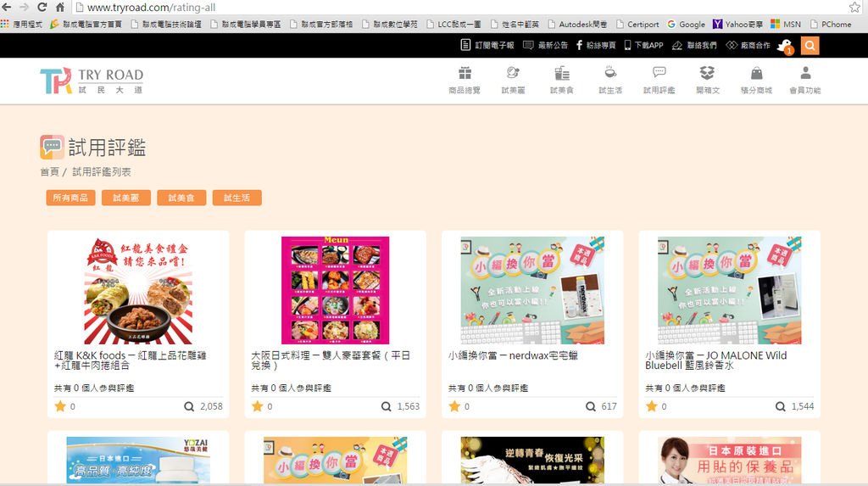Open 商品總覽 in main navigation

(465, 81)
